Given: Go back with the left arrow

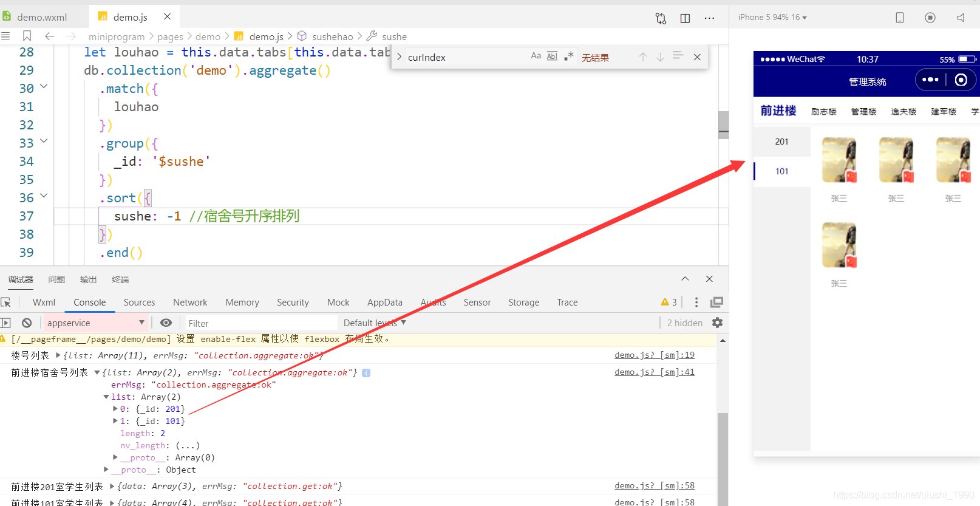Looking at the screenshot, I should 50,36.
